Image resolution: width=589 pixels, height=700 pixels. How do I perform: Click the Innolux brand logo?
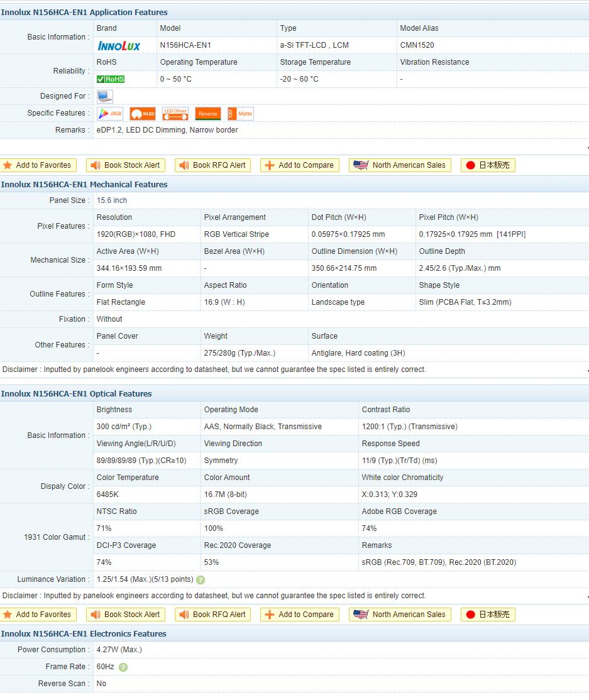coord(119,45)
